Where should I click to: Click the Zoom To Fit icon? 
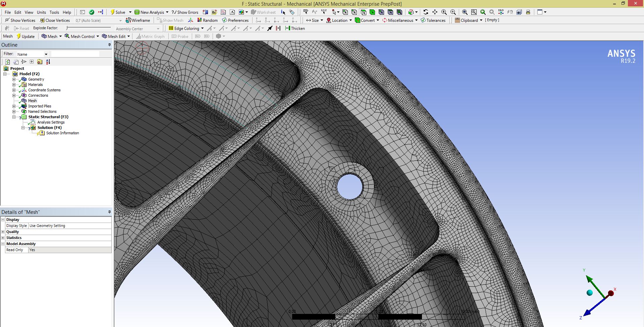point(465,12)
